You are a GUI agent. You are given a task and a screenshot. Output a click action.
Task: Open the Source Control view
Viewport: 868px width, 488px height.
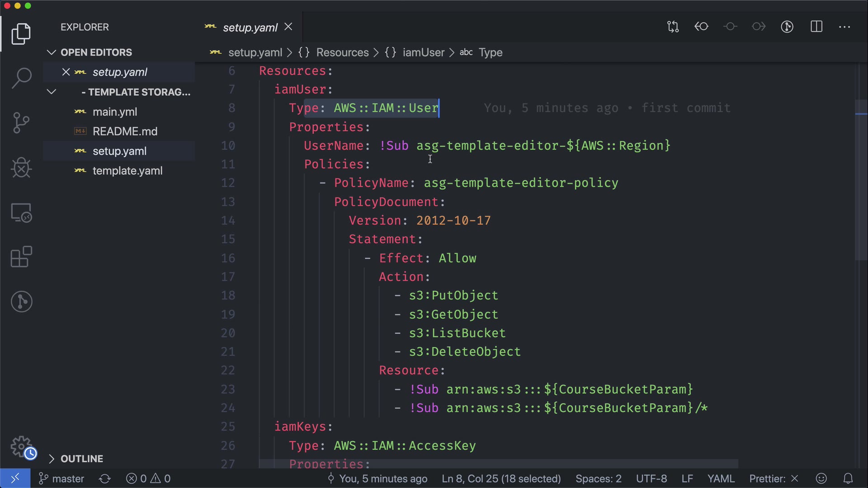21,122
